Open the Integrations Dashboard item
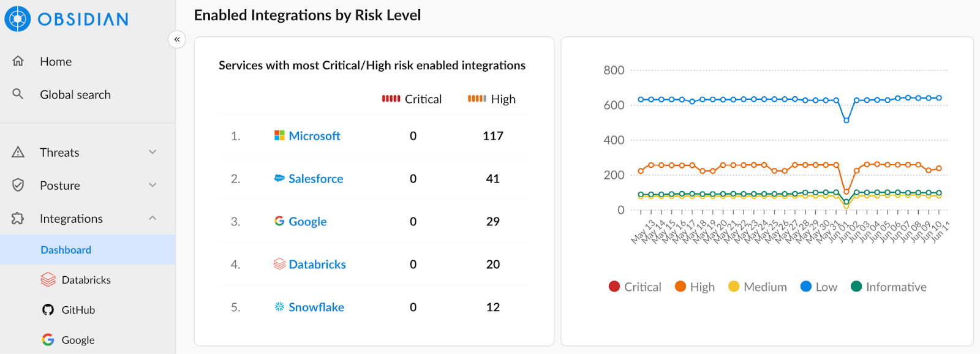Image resolution: width=980 pixels, height=354 pixels. click(88, 250)
